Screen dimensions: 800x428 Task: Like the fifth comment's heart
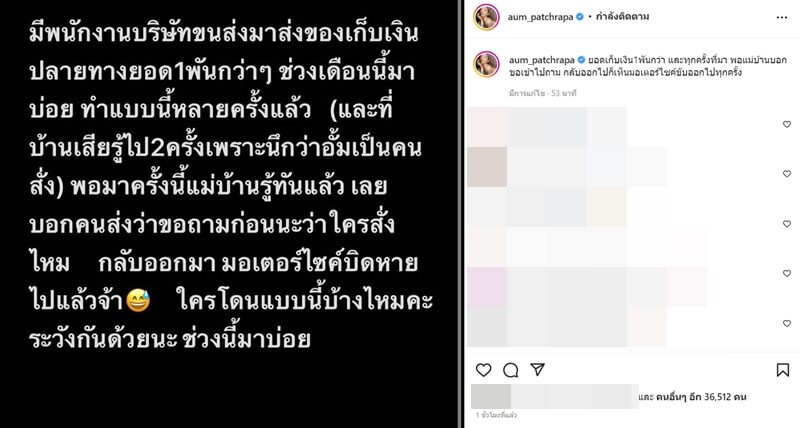(x=787, y=323)
